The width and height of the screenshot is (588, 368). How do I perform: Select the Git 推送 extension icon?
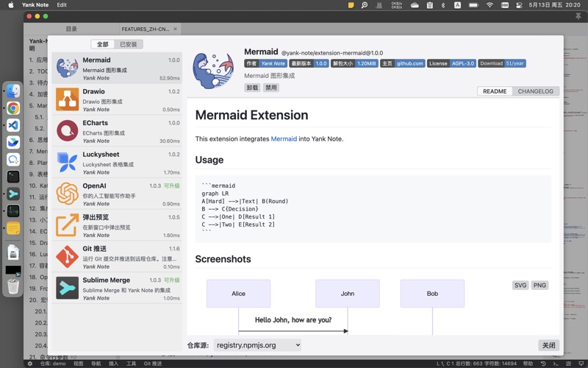[67, 256]
